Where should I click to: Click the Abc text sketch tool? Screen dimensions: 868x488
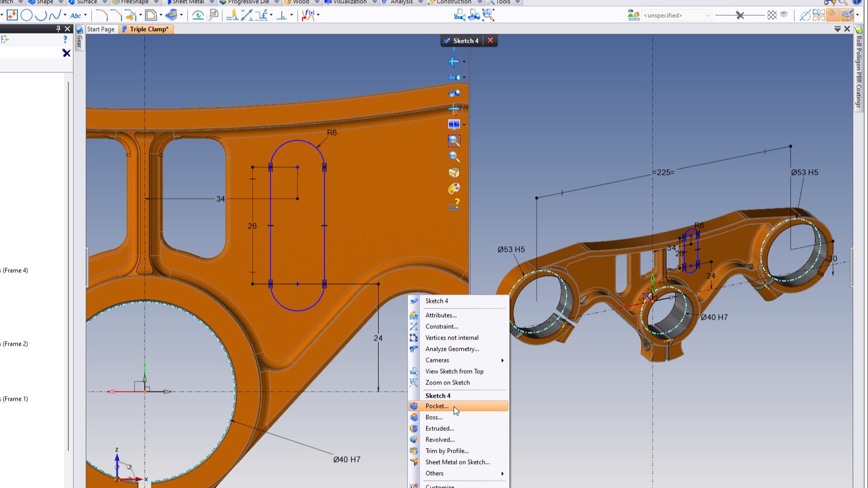76,15
